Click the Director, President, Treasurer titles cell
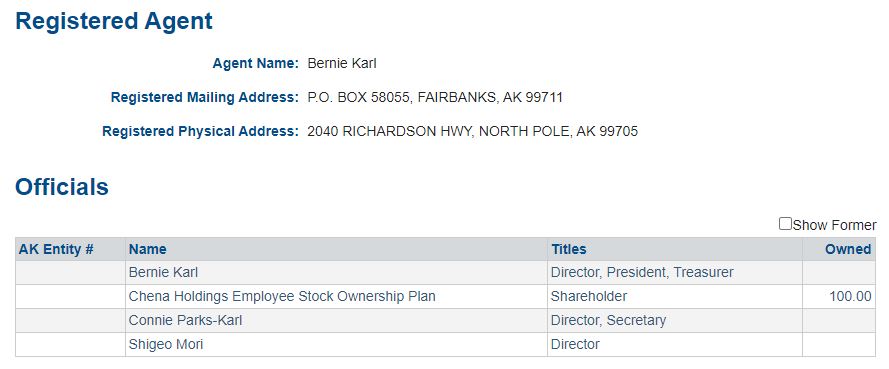889x369 pixels. pyautogui.click(x=675, y=273)
